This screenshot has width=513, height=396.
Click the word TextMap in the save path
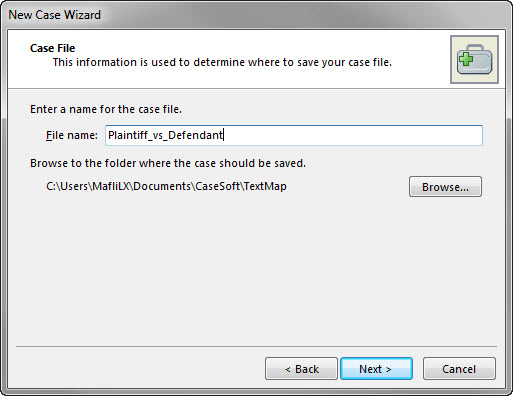point(265,186)
